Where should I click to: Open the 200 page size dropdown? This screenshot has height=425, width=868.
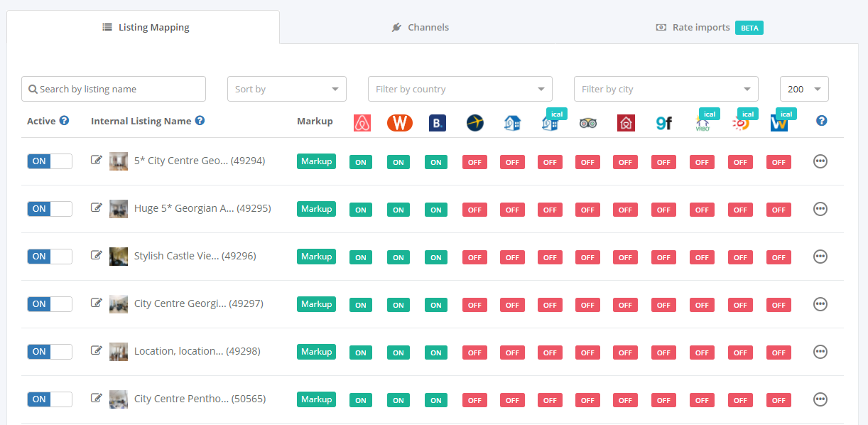coord(804,89)
